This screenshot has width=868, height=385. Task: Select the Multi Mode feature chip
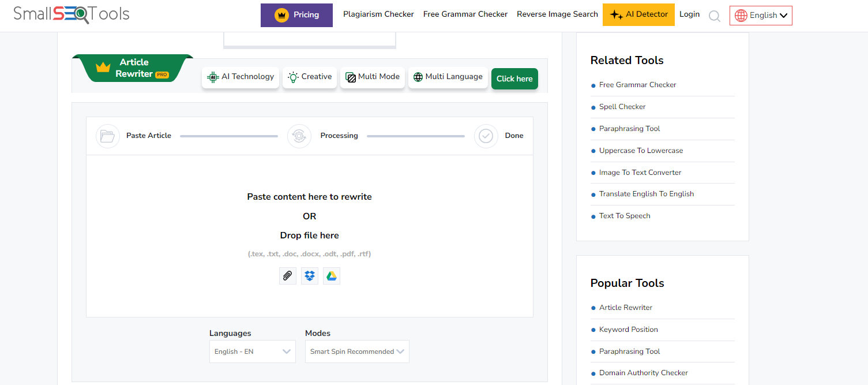click(x=373, y=77)
